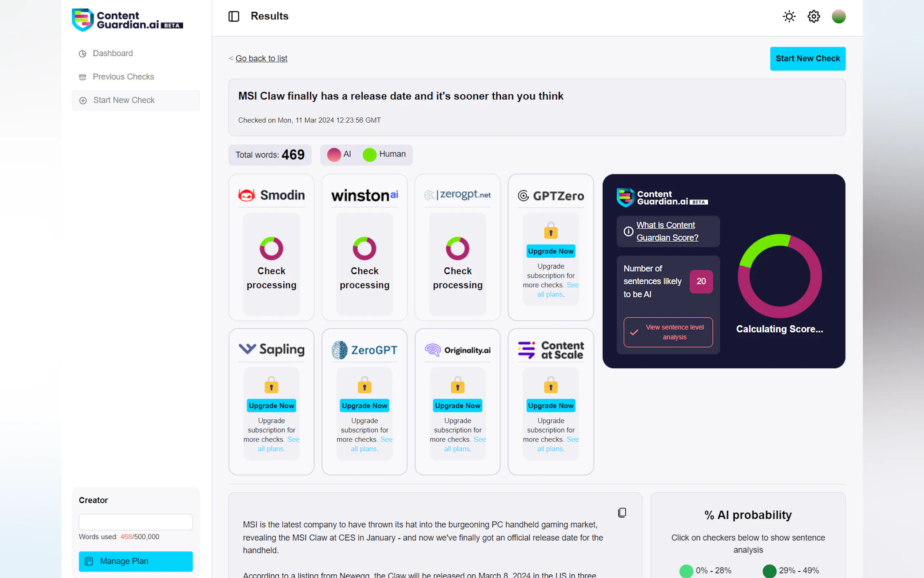The image size is (924, 578).
Task: Open settings via the gear icon
Action: pos(814,16)
